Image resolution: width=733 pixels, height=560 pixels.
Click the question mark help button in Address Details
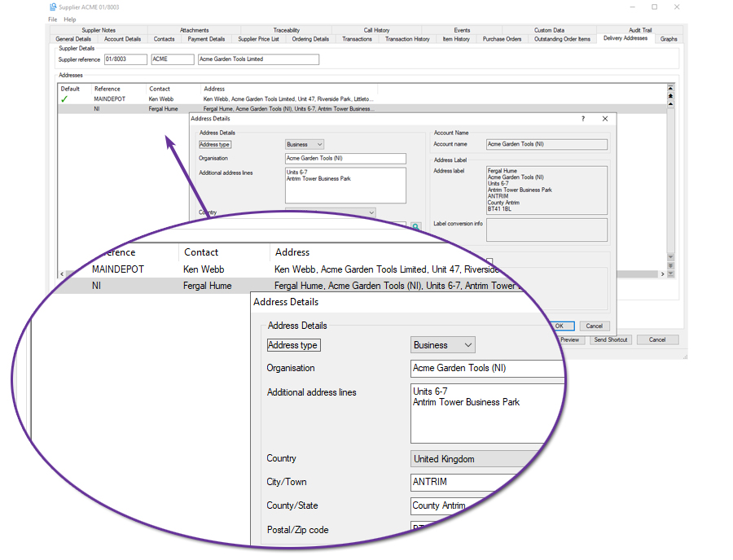click(583, 119)
